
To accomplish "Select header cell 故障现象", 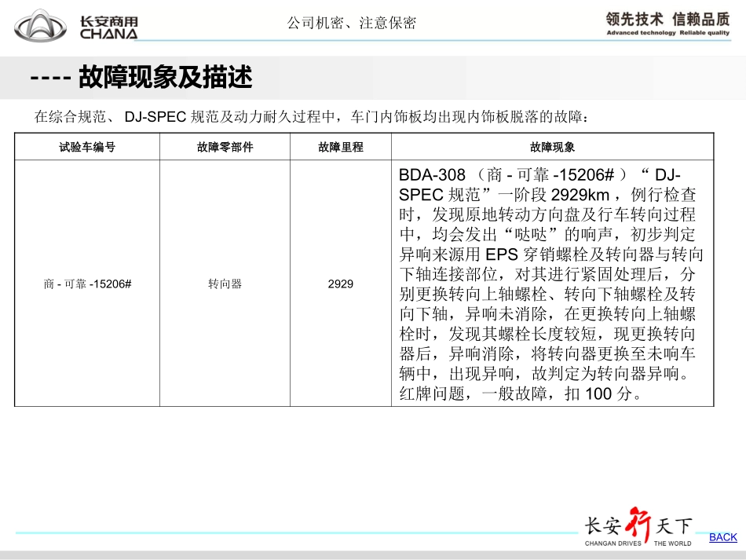I will (552, 147).
